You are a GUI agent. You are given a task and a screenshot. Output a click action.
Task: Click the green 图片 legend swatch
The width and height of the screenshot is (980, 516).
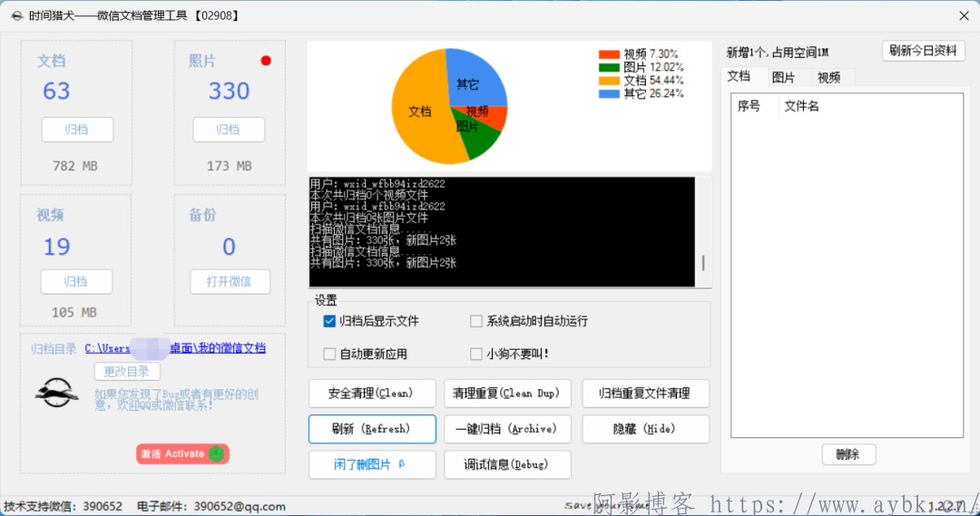click(x=609, y=67)
